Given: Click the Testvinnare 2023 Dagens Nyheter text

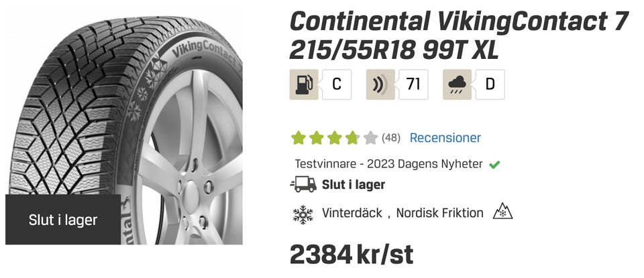Looking at the screenshot, I should pos(388,164).
